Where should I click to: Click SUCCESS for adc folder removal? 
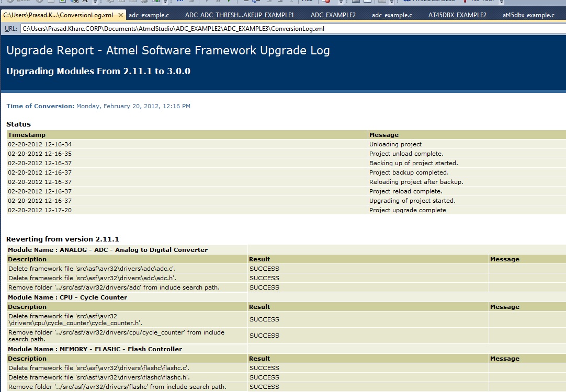(264, 287)
